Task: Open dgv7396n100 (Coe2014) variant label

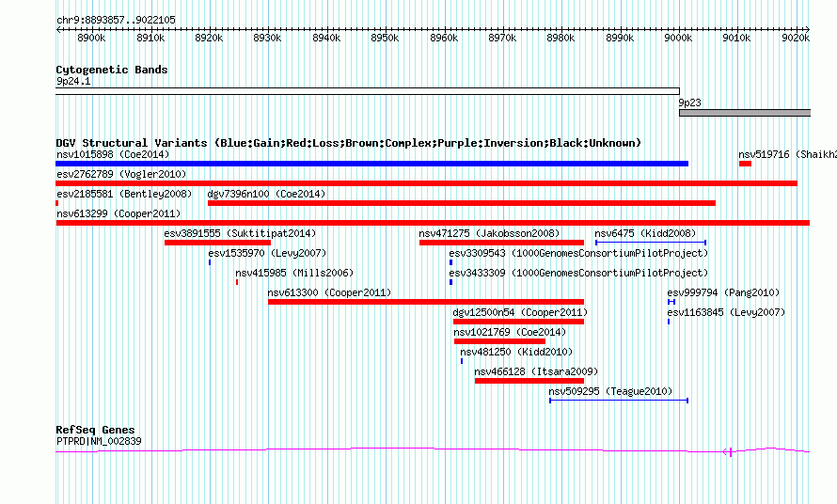Action: [266, 194]
